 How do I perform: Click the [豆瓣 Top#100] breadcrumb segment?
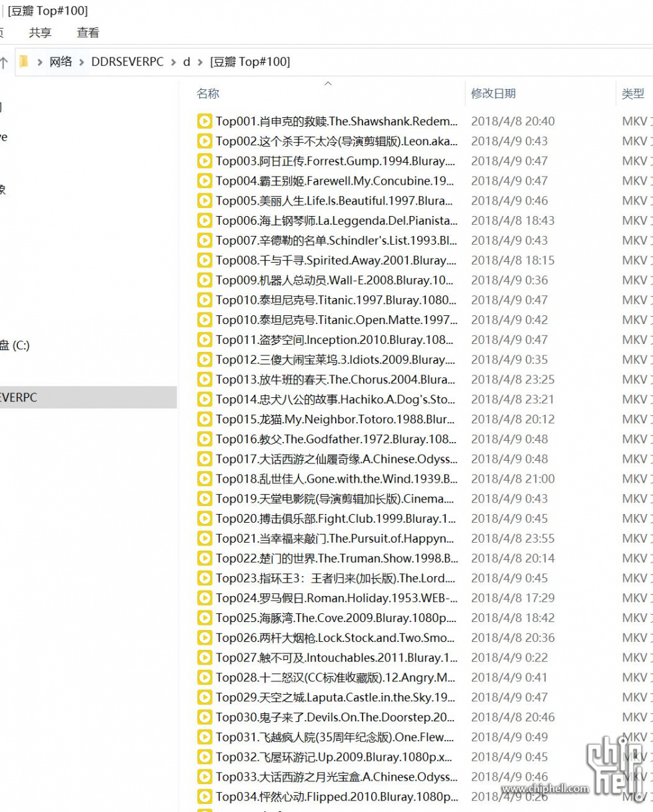pos(250,61)
